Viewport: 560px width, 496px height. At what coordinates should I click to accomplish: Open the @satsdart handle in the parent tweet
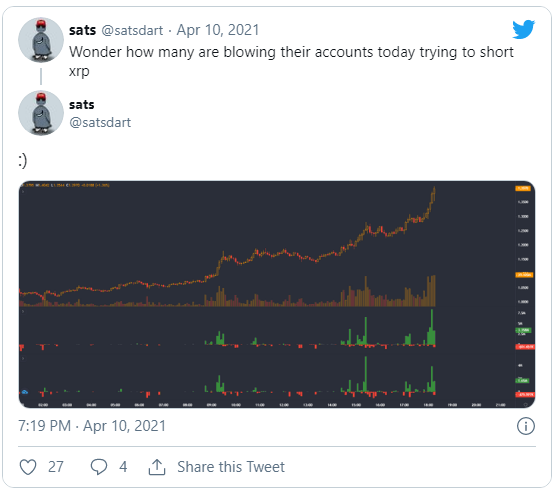coord(132,30)
